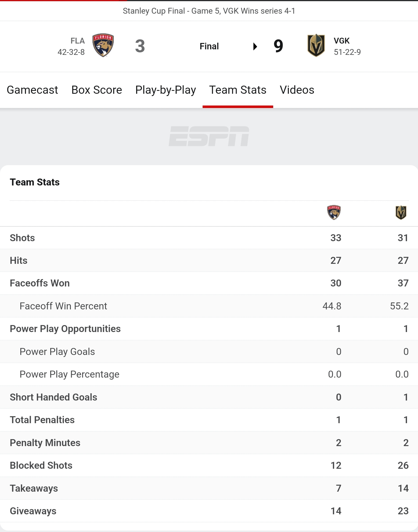Select the Panthers logo above stats column

(x=334, y=212)
